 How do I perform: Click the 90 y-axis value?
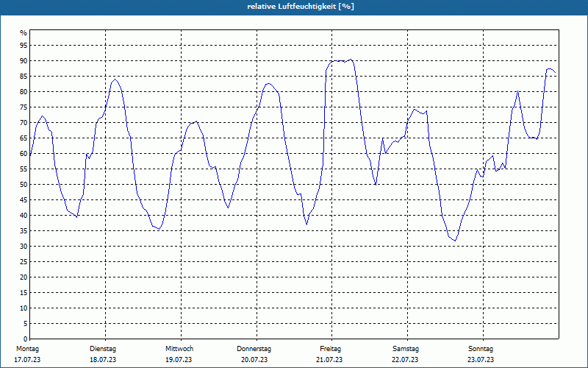pyautogui.click(x=24, y=61)
